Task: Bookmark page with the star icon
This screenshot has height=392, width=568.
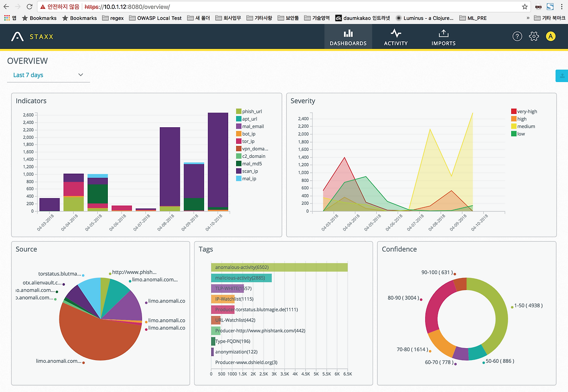Action: [525, 7]
